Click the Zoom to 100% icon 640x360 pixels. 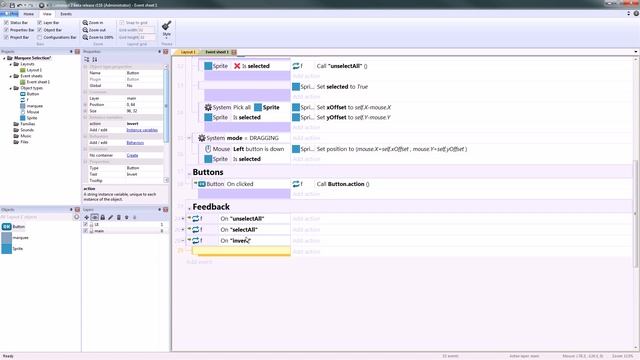(x=85, y=37)
